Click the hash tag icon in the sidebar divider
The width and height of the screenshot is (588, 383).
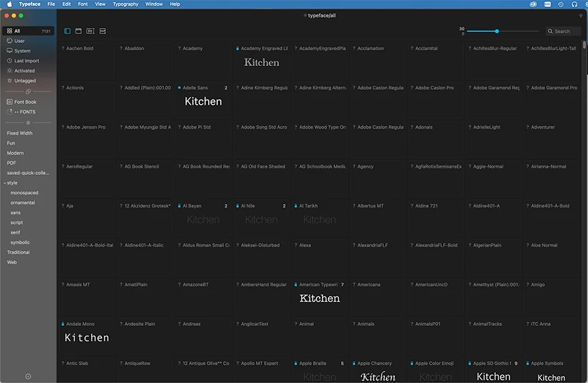pyautogui.click(x=28, y=122)
